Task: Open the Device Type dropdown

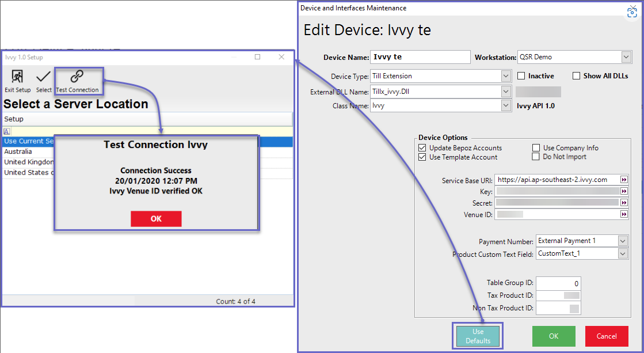Action: pos(506,76)
